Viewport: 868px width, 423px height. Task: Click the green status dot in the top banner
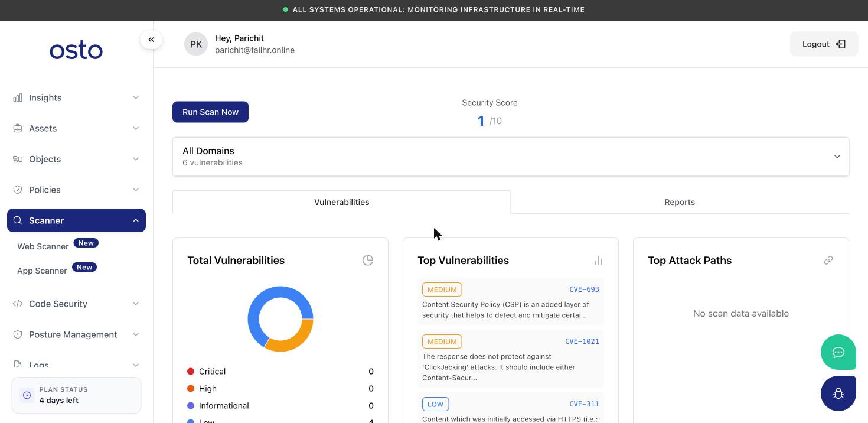click(x=286, y=9)
